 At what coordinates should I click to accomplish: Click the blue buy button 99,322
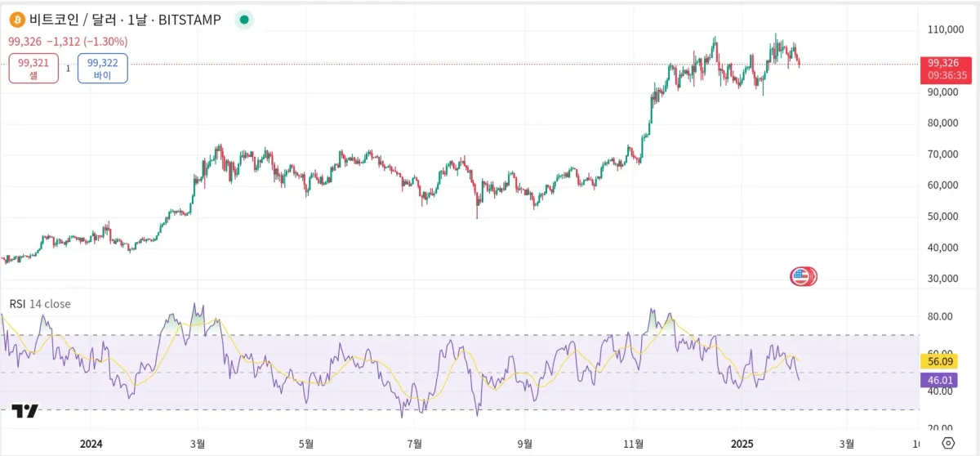coord(103,69)
